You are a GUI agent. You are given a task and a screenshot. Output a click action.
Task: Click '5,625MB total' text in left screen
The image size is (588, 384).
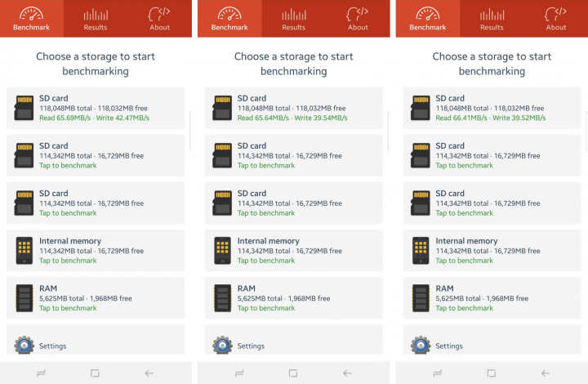(x=61, y=298)
